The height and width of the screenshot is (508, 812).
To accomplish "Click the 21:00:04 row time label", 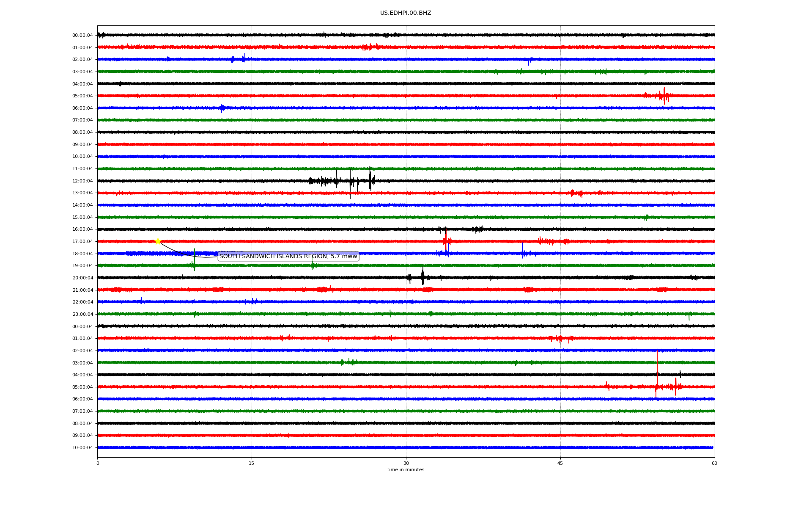I will click(x=82, y=290).
